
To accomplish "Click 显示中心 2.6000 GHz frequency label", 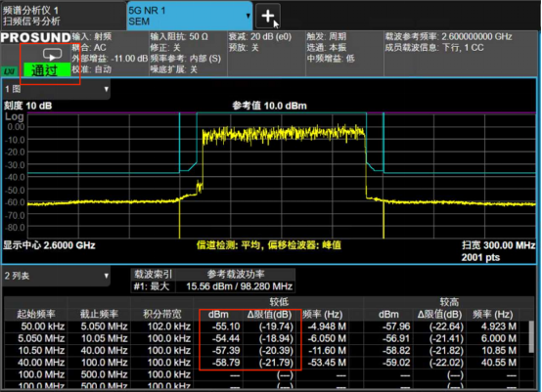I will click(x=49, y=245).
